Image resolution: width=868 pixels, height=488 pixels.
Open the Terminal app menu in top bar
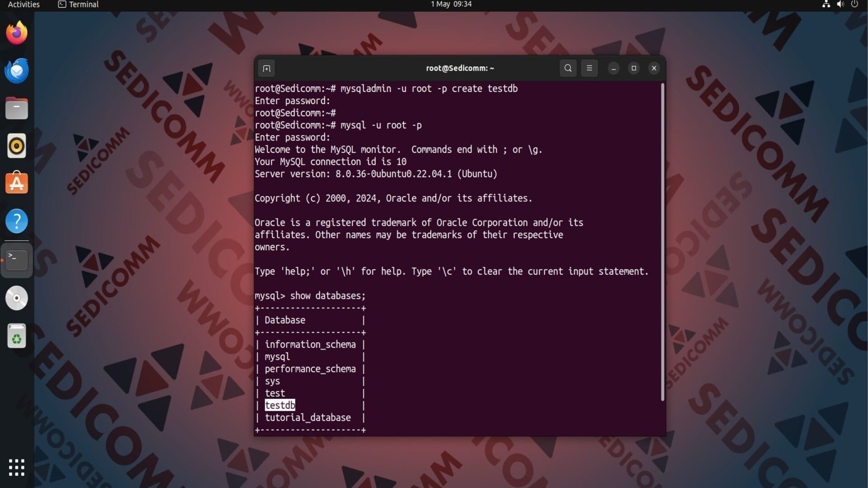click(79, 5)
